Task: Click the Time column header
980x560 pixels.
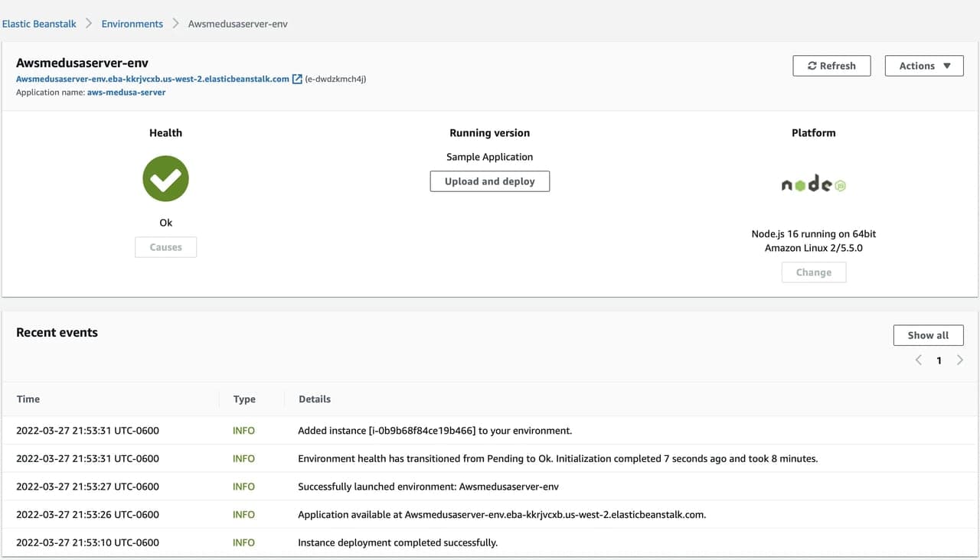Action: click(28, 399)
